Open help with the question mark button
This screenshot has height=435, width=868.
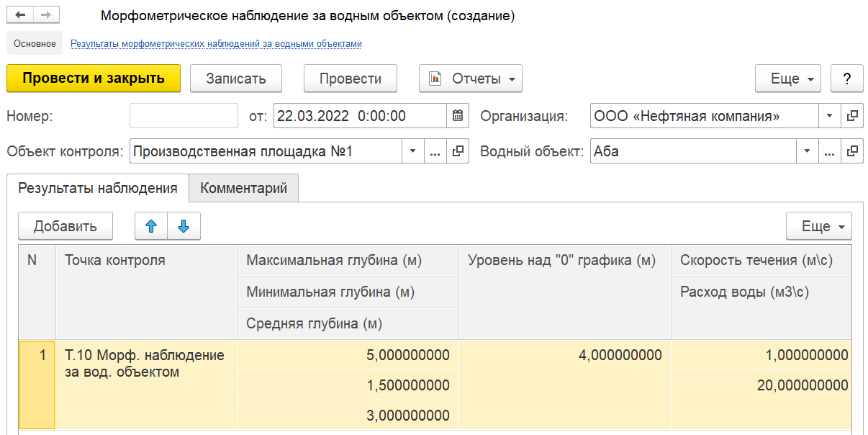(847, 79)
